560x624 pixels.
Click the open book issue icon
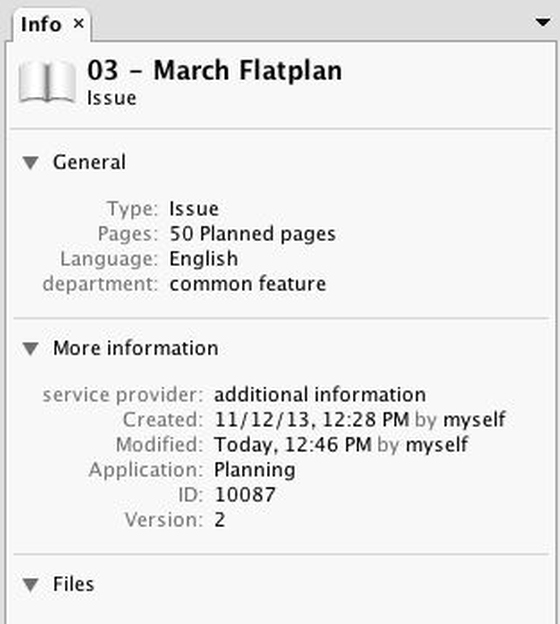(47, 82)
